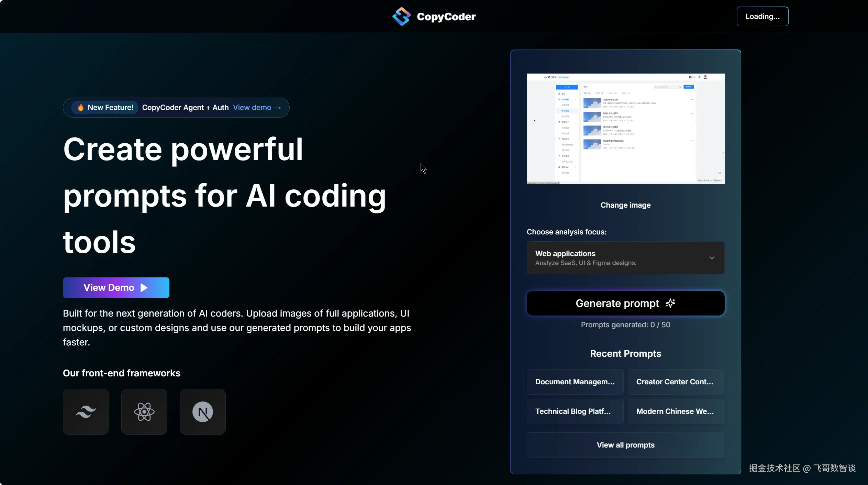Image resolution: width=868 pixels, height=485 pixels.
Task: Click the View all prompts button
Action: click(625, 445)
